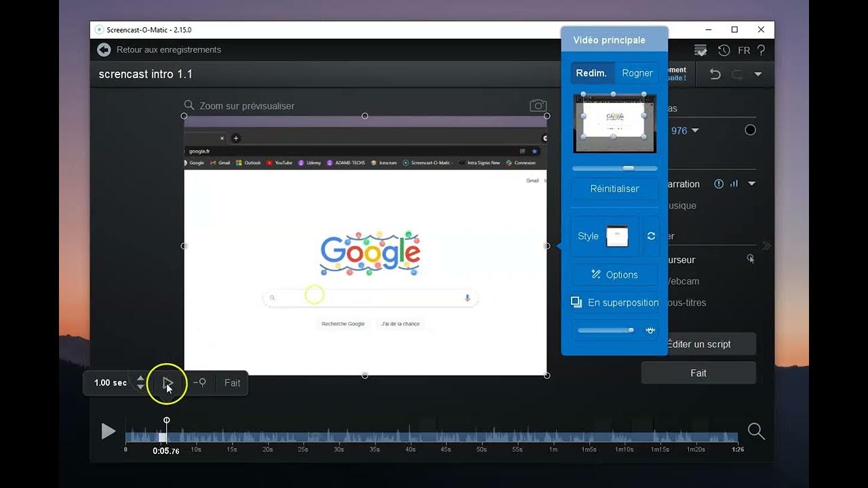This screenshot has height=488, width=868.
Task: Redo the last edit
Action: point(737,74)
